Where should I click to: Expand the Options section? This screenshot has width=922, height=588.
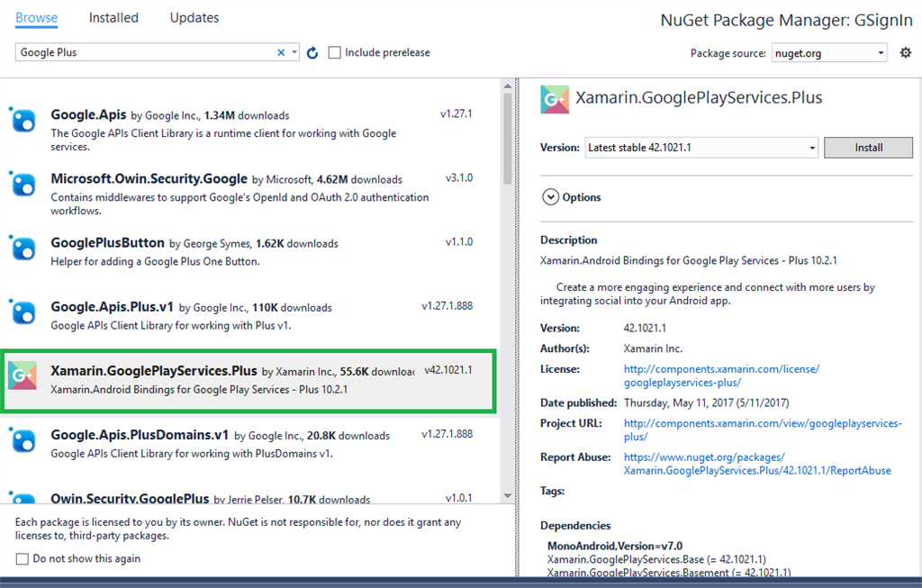[x=550, y=197]
